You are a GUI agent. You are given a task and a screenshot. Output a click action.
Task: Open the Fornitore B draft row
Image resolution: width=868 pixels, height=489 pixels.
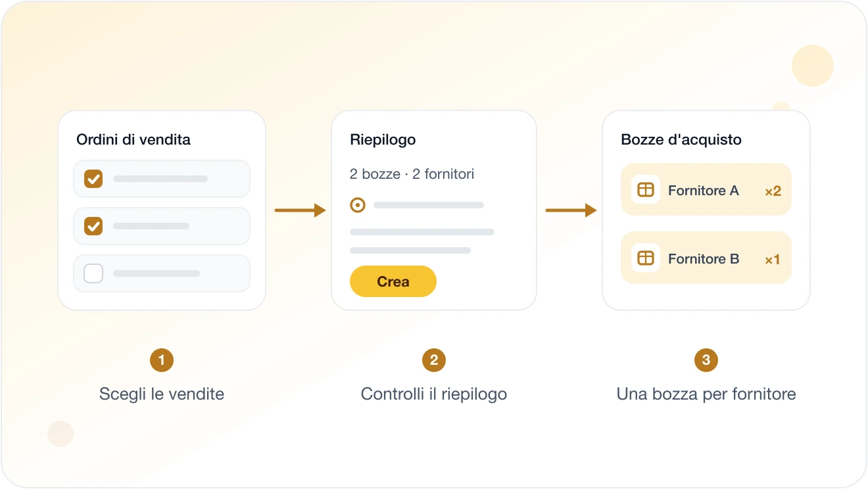[706, 258]
